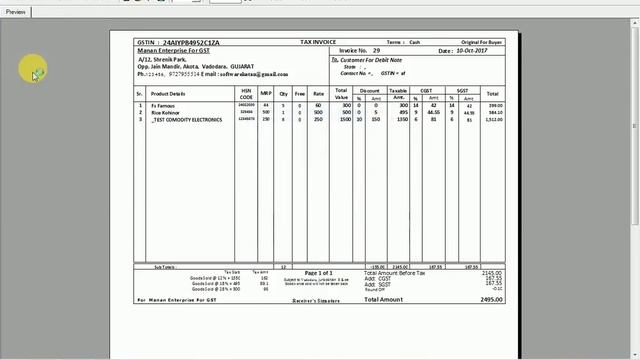Click the 'Page 1 of 1' indicator
The width and height of the screenshot is (640, 360).
click(318, 273)
